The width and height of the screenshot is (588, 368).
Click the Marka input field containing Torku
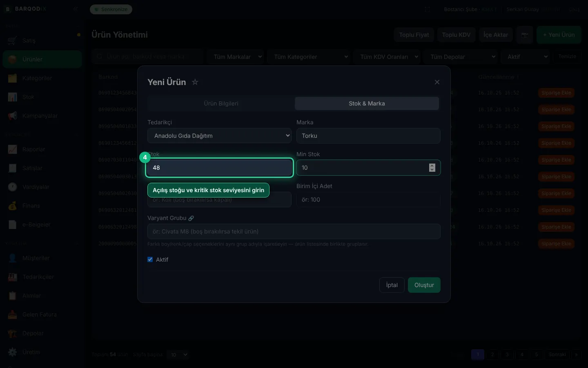(368, 136)
